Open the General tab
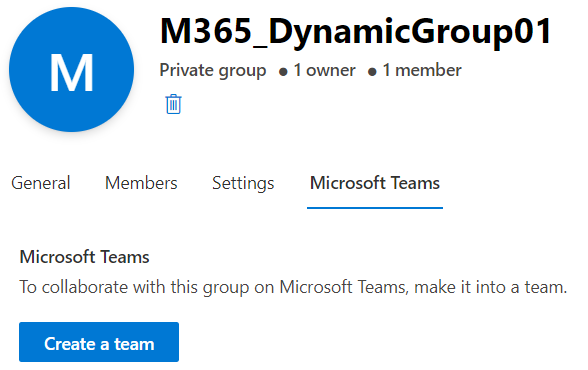Image resolution: width=588 pixels, height=370 pixels. pyautogui.click(x=41, y=183)
